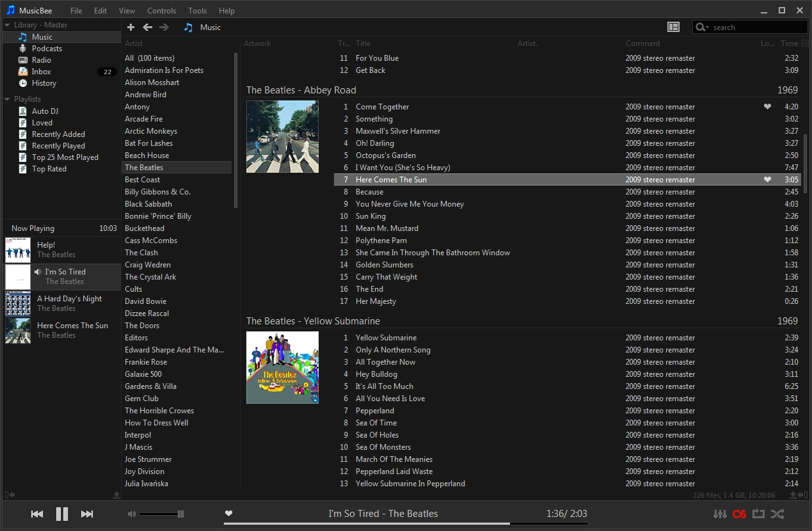
Task: Click the volume slider handle
Action: click(x=180, y=514)
